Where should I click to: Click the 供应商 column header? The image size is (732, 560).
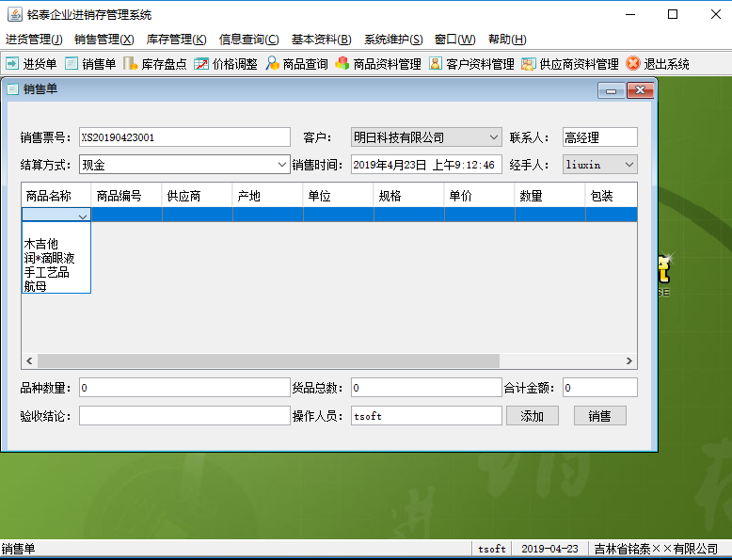[x=197, y=196]
